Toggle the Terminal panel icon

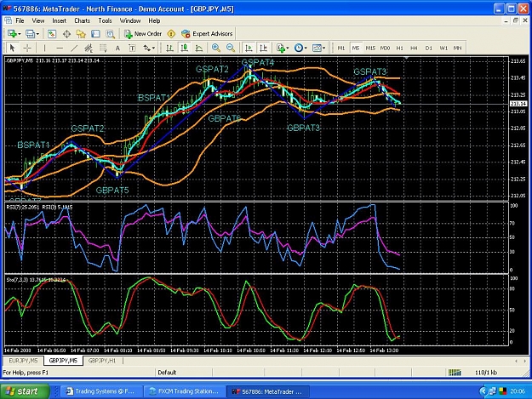(95, 33)
